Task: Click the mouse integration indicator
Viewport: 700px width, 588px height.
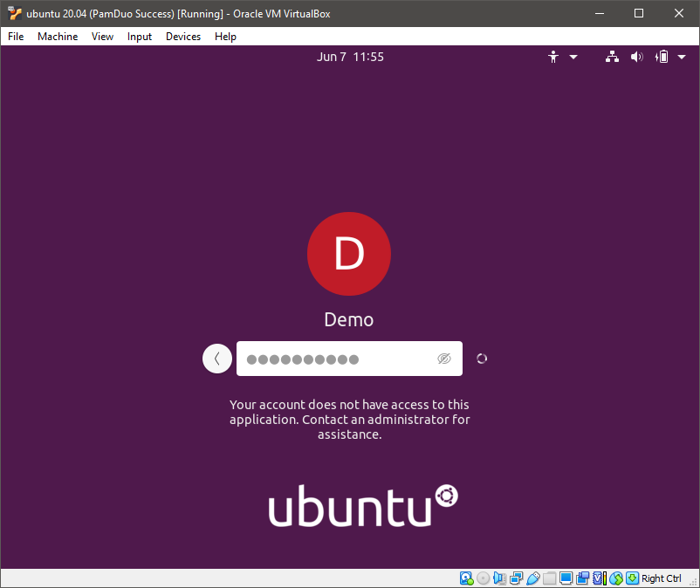Action: point(616,578)
